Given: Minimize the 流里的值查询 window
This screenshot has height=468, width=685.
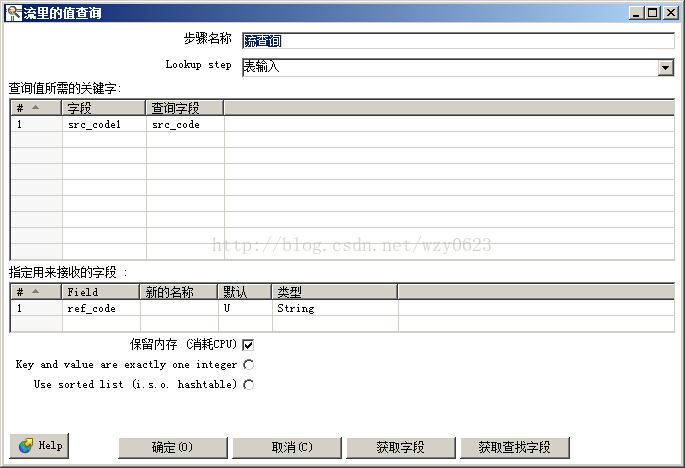Looking at the screenshot, I should (x=636, y=13).
